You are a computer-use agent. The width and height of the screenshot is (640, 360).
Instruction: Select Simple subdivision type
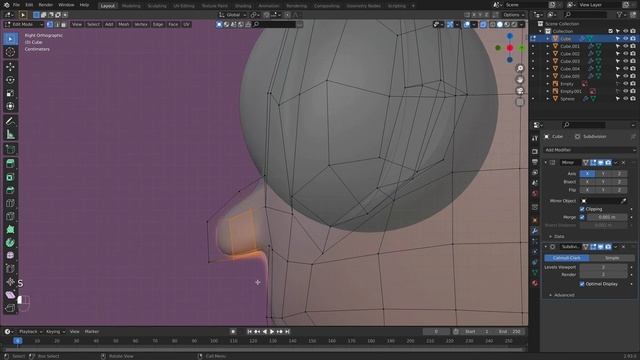click(612, 258)
